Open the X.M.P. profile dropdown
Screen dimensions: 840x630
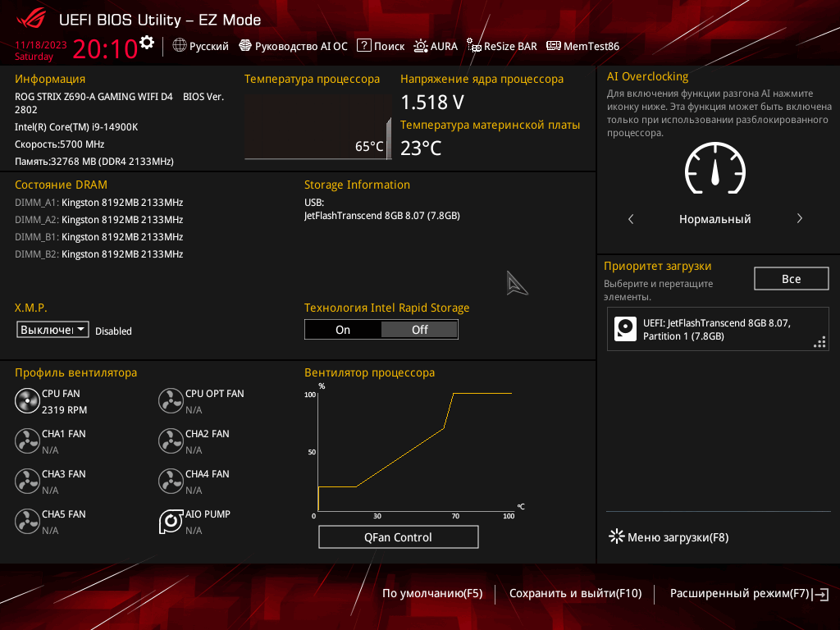[52, 330]
